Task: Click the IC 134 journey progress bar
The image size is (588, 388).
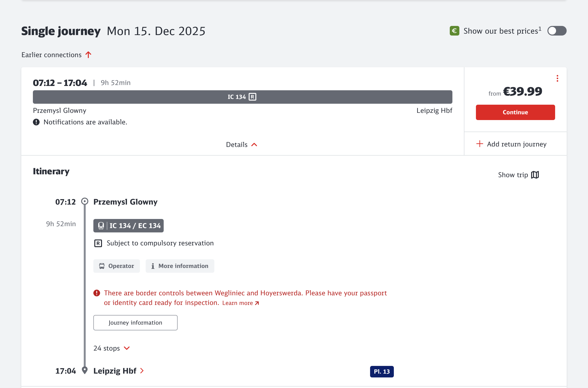Action: click(242, 97)
